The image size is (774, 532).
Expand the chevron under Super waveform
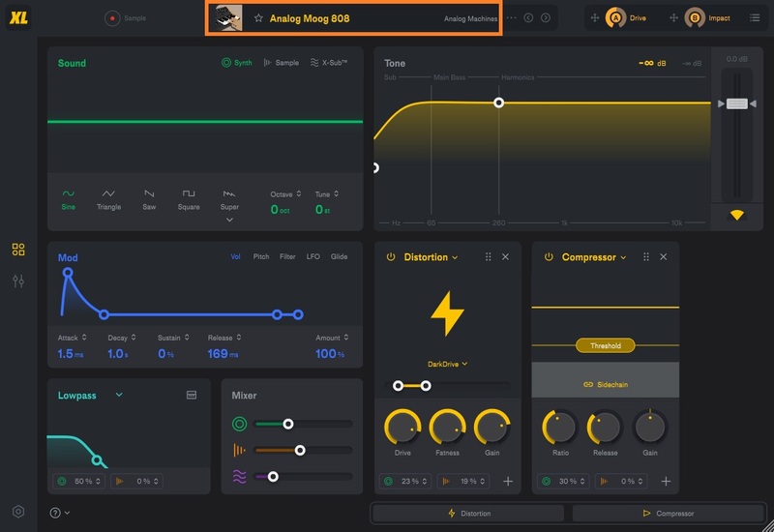tap(229, 220)
